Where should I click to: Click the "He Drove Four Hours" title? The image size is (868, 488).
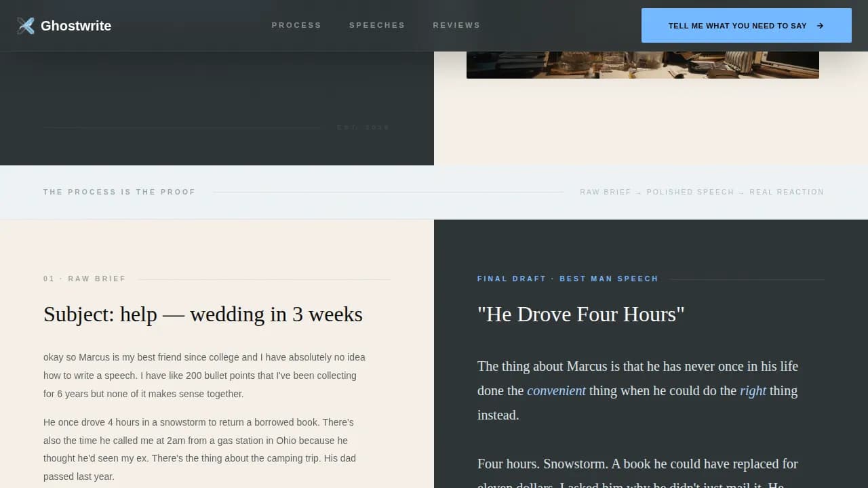(x=581, y=314)
